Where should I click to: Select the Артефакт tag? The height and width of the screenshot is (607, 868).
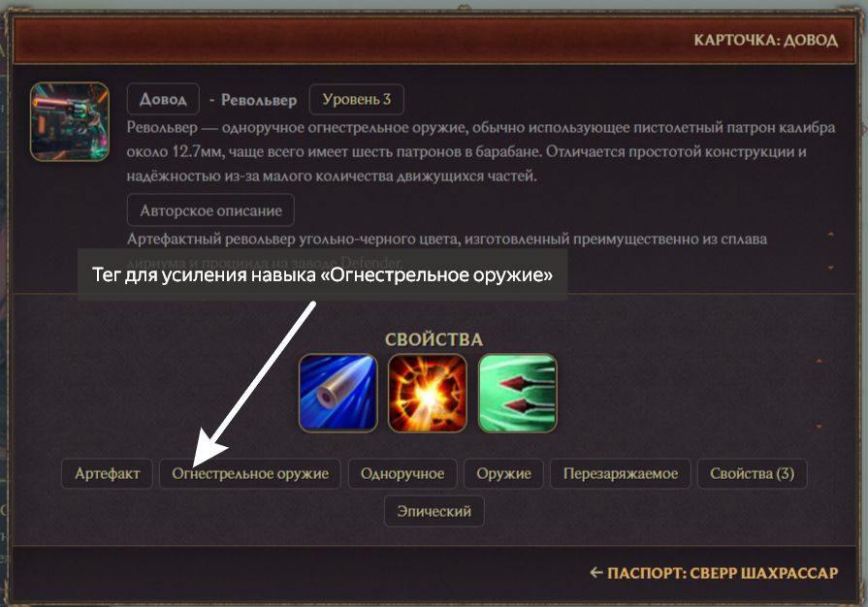click(108, 473)
